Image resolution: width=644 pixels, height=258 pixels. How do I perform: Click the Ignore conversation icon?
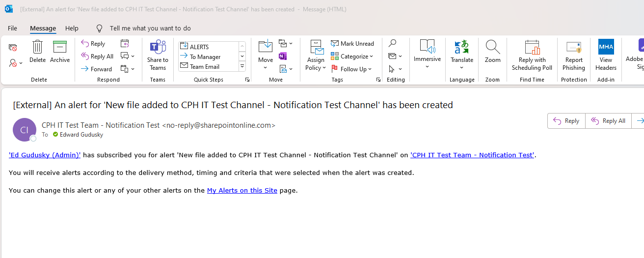[x=13, y=48]
